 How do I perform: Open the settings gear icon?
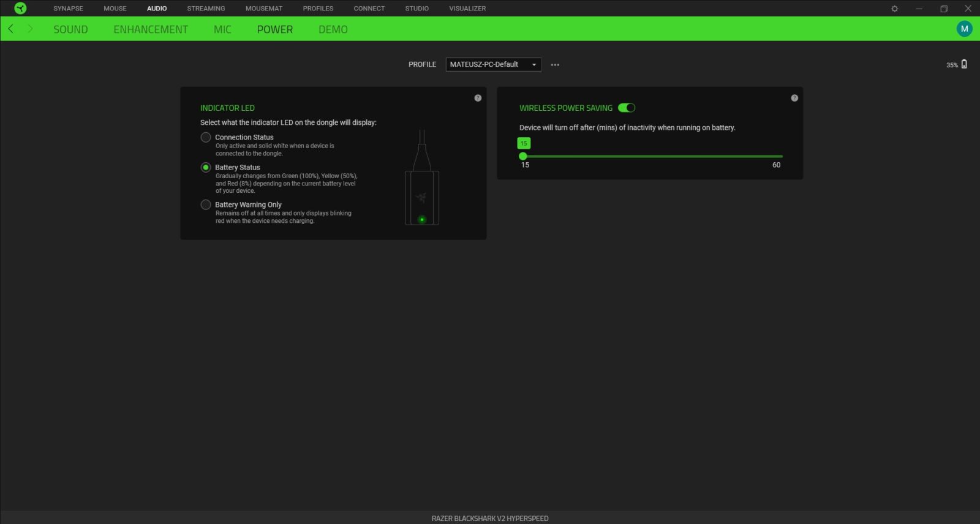(894, 9)
